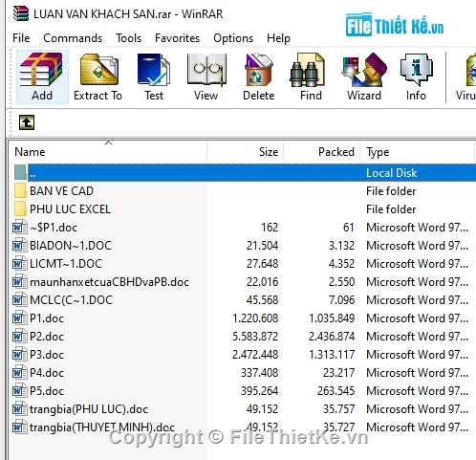The image size is (476, 460).
Task: Open the Help menu
Action: pos(278,38)
